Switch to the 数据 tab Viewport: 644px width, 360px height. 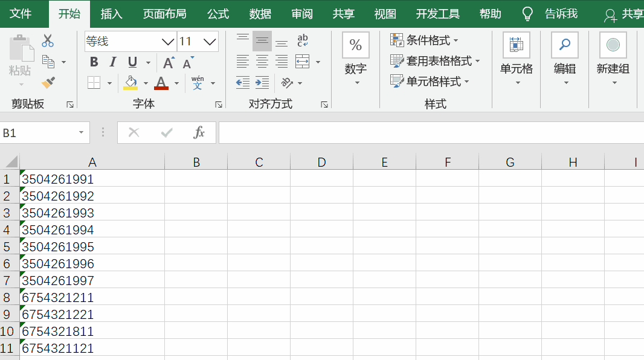tap(260, 14)
